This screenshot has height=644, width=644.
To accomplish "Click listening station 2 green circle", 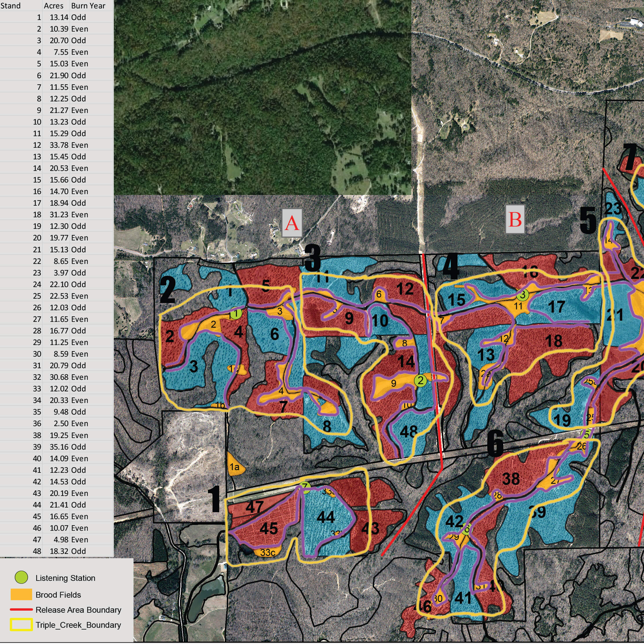I will tap(420, 380).
